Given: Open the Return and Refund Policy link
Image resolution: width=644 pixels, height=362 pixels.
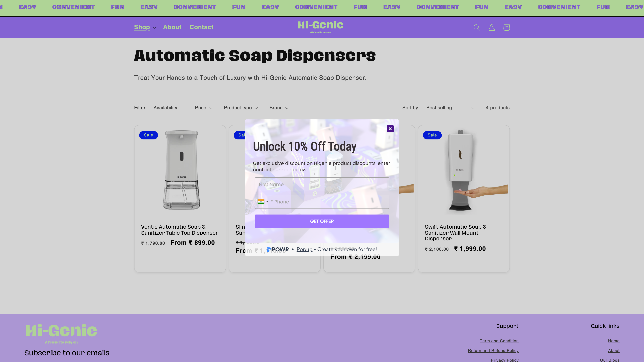Looking at the screenshot, I should [x=493, y=350].
